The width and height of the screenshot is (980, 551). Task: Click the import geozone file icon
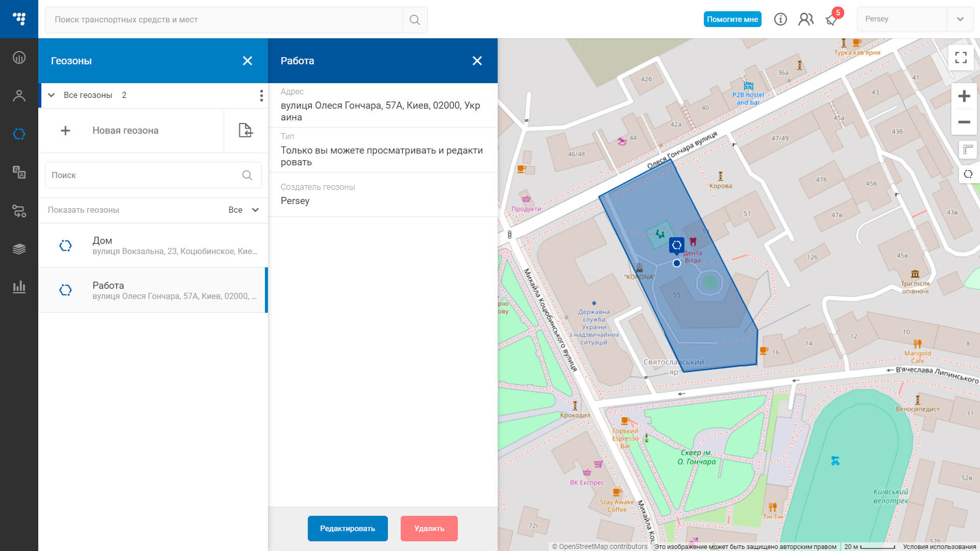coord(246,130)
